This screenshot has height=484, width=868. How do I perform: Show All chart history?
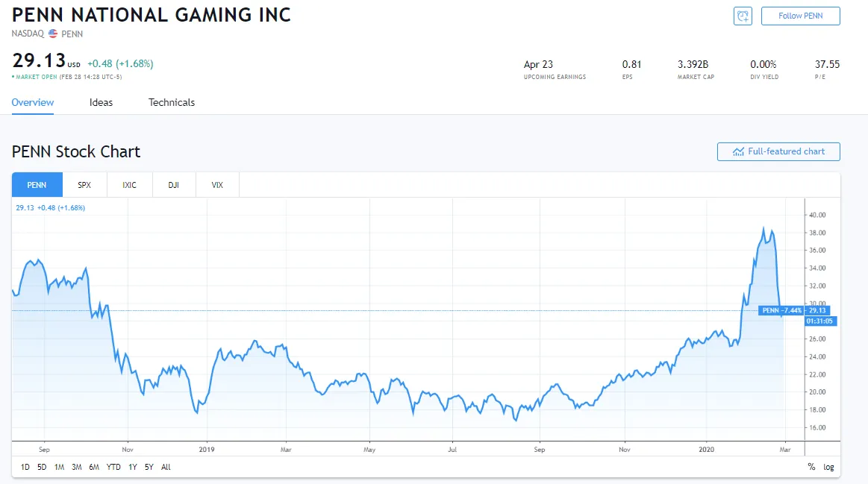tap(166, 467)
